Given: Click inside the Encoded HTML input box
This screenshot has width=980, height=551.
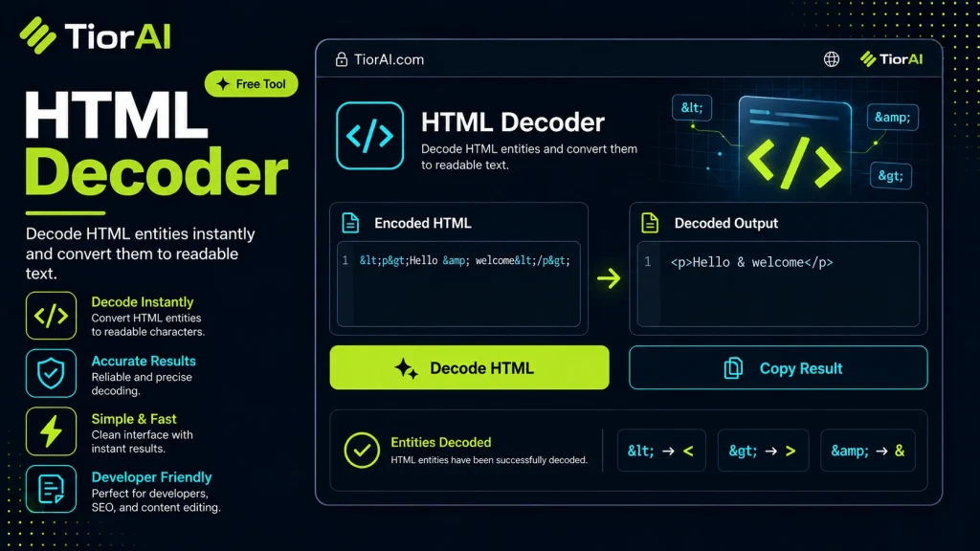Looking at the screenshot, I should (458, 284).
